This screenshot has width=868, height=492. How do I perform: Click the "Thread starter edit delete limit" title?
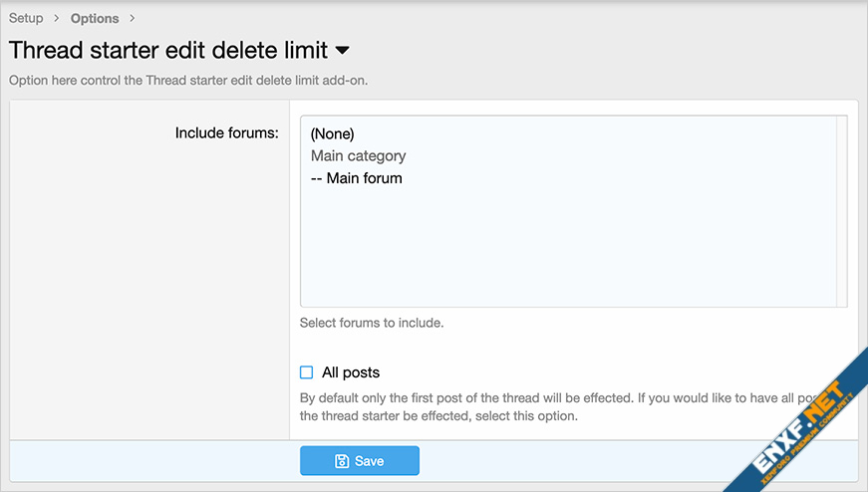(x=169, y=50)
